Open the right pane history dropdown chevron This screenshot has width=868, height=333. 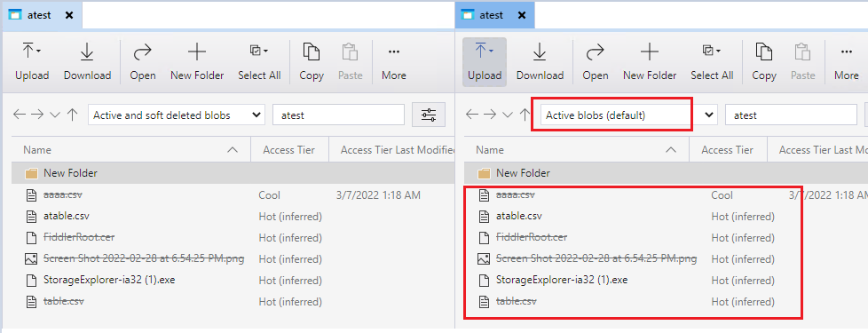508,115
